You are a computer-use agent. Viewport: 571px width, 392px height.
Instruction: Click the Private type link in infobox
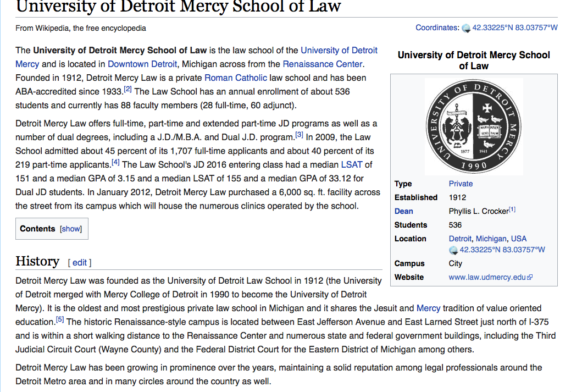(461, 184)
